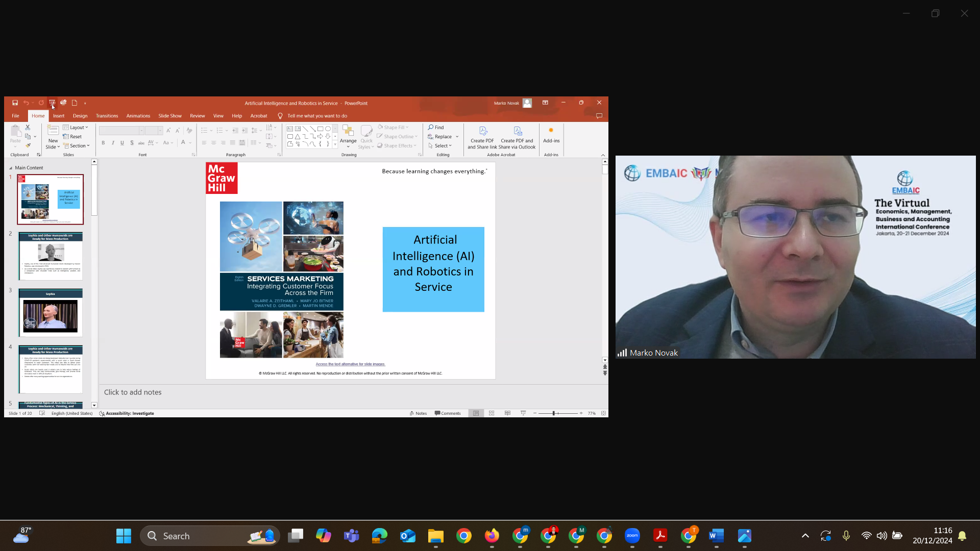Open Reading View from status bar
This screenshot has width=980, height=551.
pyautogui.click(x=507, y=413)
